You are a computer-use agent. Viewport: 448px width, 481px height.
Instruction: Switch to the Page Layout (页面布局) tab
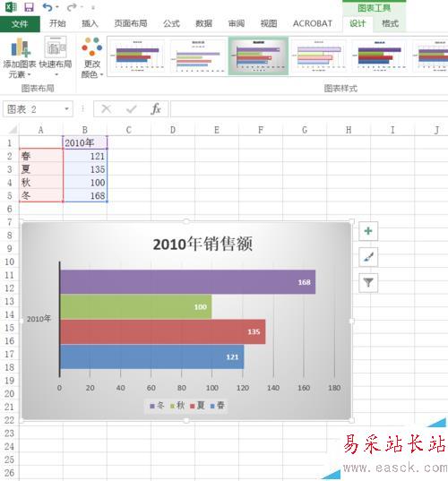click(131, 23)
